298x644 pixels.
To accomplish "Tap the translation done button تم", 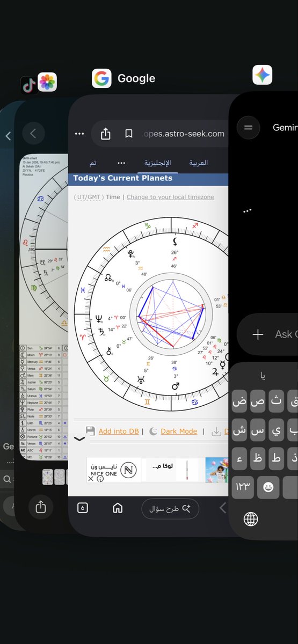I will [x=93, y=163].
